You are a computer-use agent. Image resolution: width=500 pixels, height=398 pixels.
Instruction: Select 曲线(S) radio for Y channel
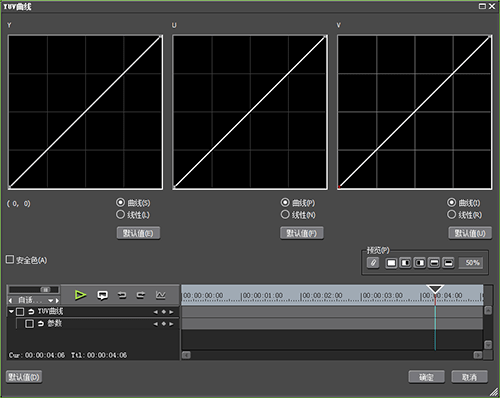coord(120,202)
